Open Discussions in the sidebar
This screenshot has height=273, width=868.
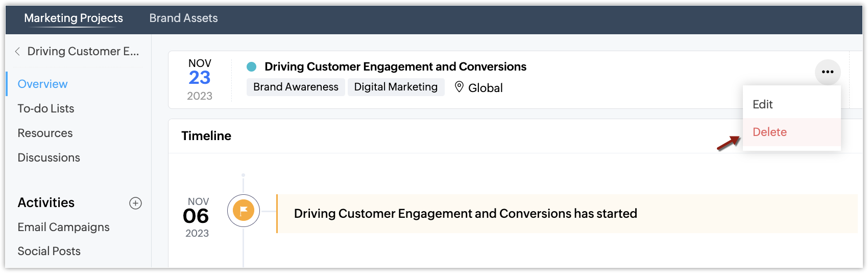click(49, 157)
